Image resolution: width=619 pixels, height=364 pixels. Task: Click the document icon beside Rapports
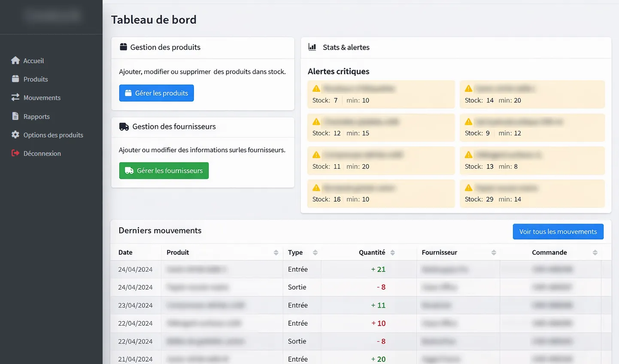point(15,116)
